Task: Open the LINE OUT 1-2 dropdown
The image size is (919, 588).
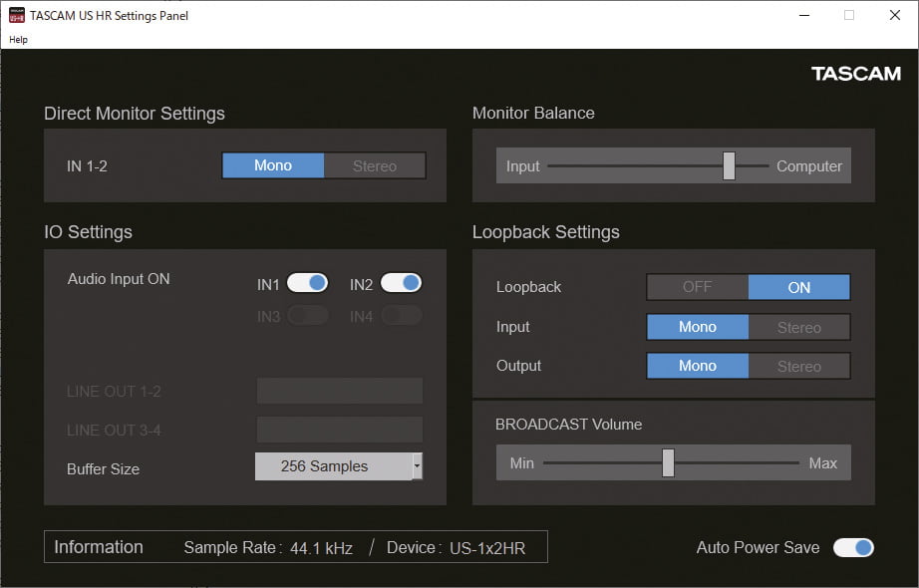Action: [340, 391]
